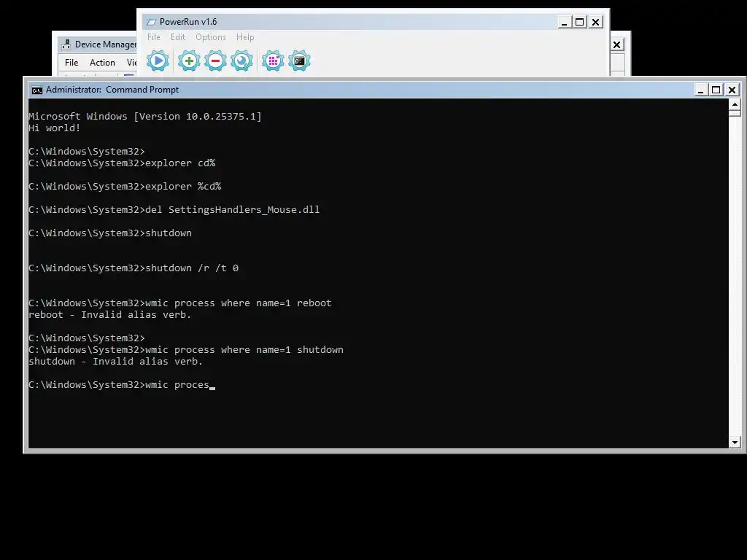
Task: Click 'shutdown - Invalid alias verb.' output line
Action: (116, 362)
